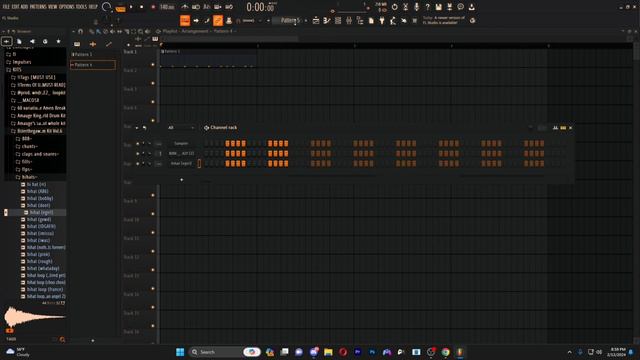Add a channel with plus button
Screen dimensions: 640x360
(x=182, y=180)
